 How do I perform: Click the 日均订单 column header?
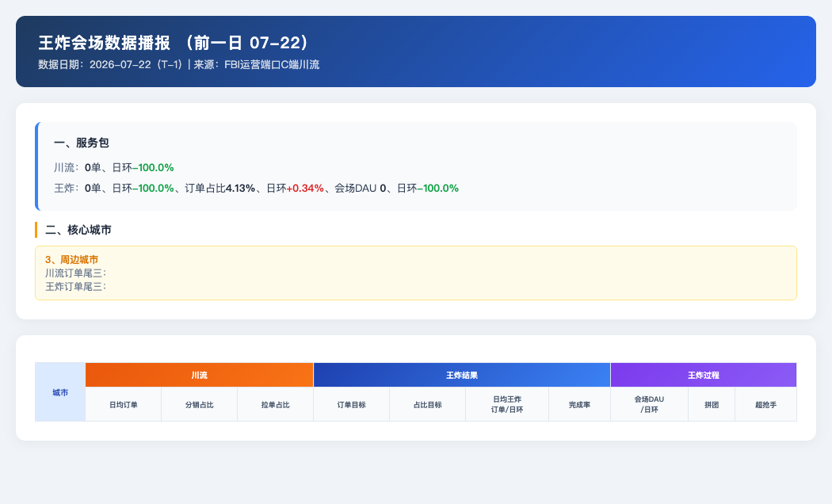pyautogui.click(x=123, y=404)
